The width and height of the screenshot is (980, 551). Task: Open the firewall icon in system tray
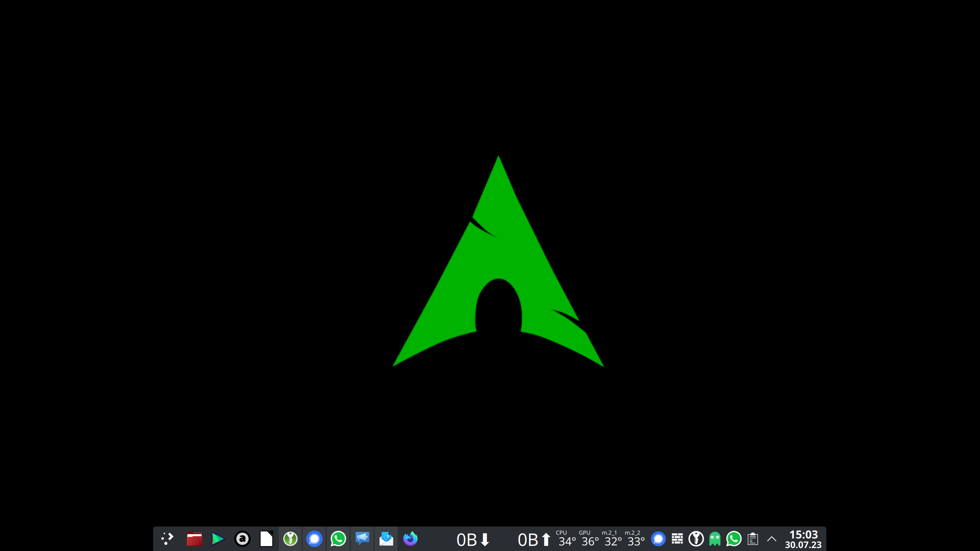pos(677,539)
